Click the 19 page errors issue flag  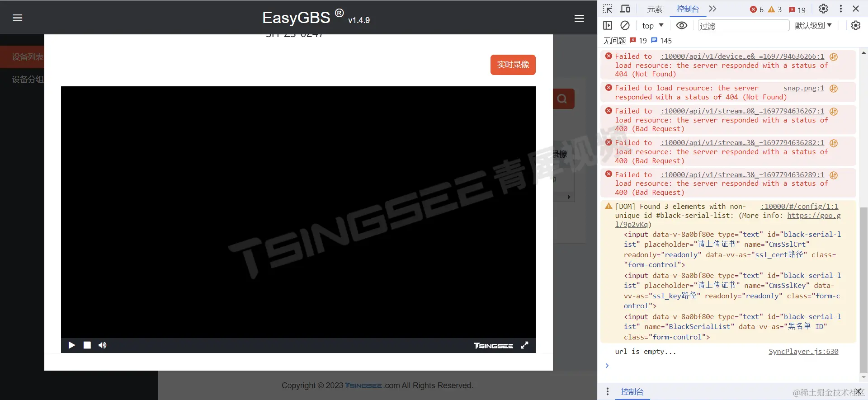(x=639, y=41)
